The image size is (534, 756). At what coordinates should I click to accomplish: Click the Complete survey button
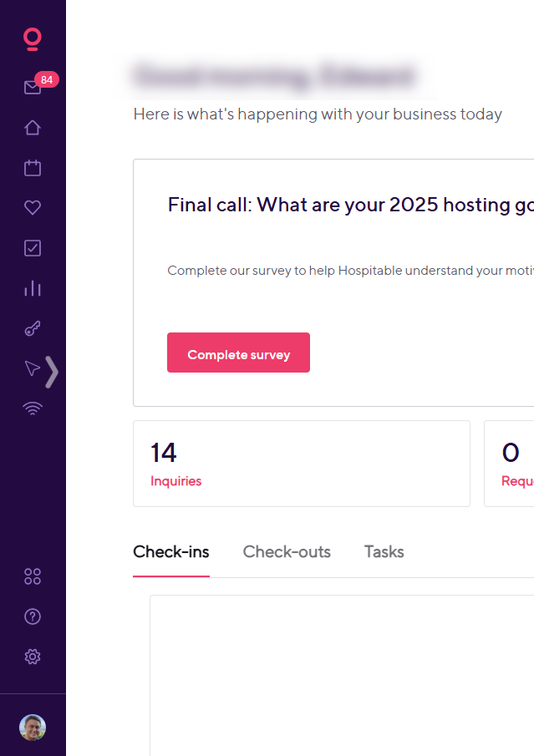point(238,353)
